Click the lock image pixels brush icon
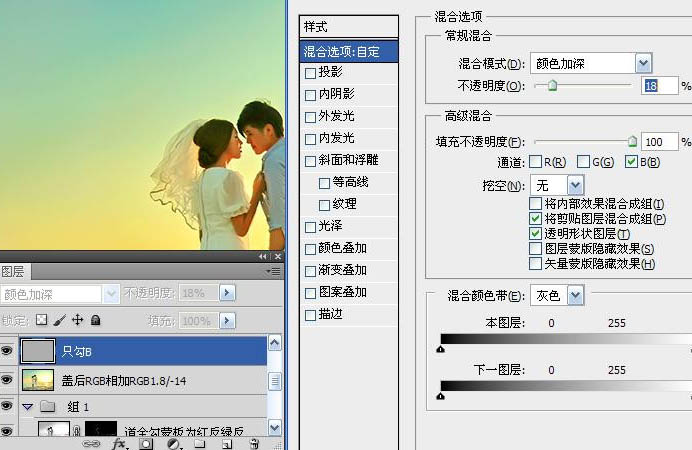Screen dimensions: 692x450 [59, 321]
